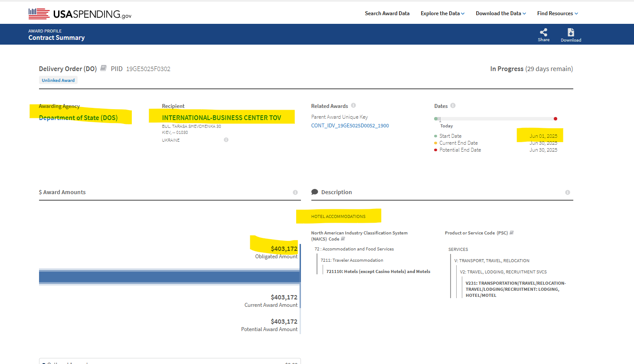634x364 pixels.
Task: Click the Description speech bubble icon
Action: coord(315,192)
